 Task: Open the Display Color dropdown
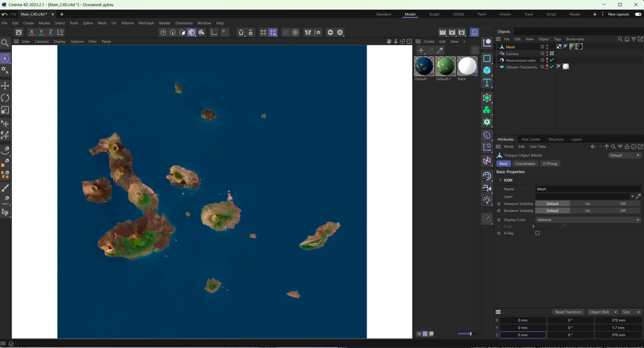pos(588,220)
